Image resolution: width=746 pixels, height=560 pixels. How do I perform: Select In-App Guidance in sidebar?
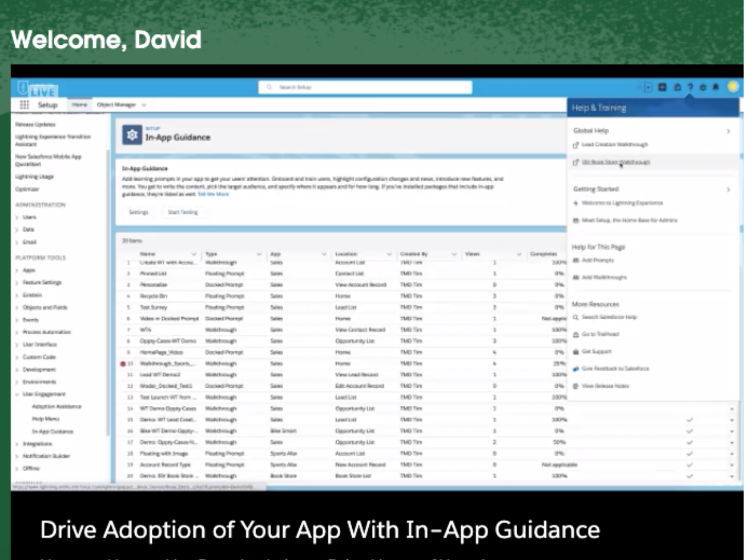(52, 431)
